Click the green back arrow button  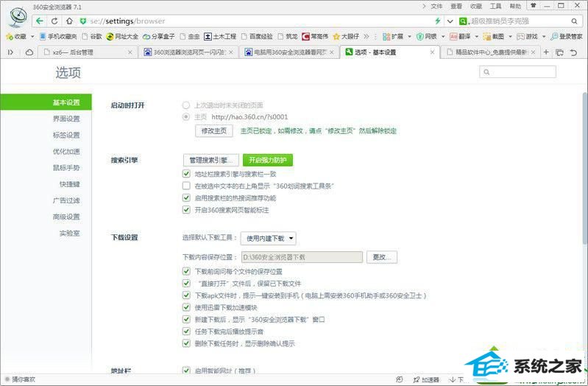(40, 21)
